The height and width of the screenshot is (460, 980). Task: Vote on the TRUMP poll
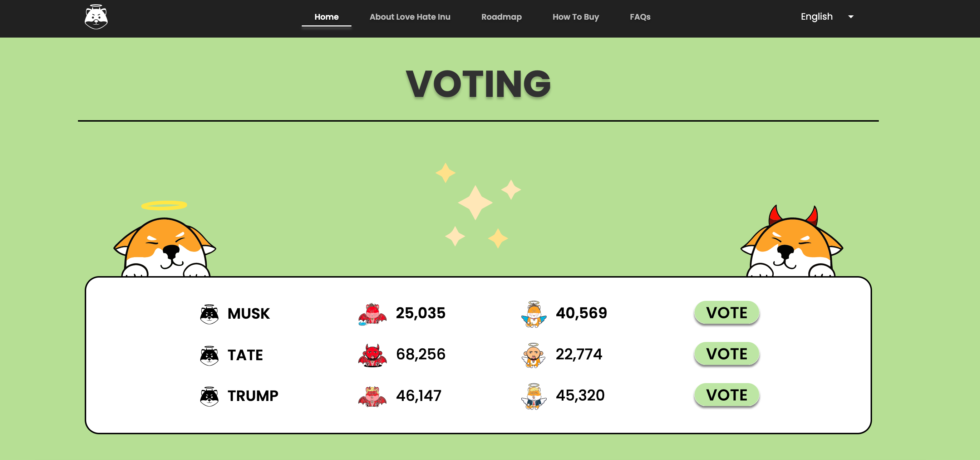point(727,395)
